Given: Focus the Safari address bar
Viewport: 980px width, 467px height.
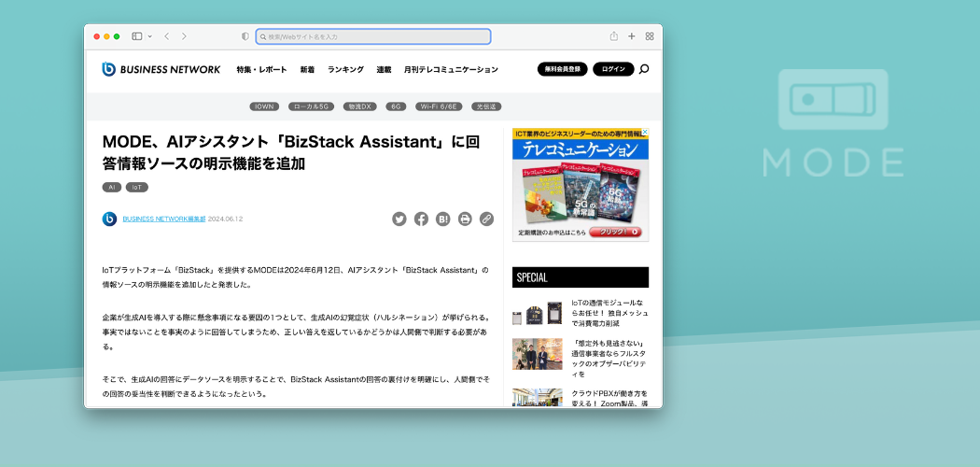Looking at the screenshot, I should point(373,36).
